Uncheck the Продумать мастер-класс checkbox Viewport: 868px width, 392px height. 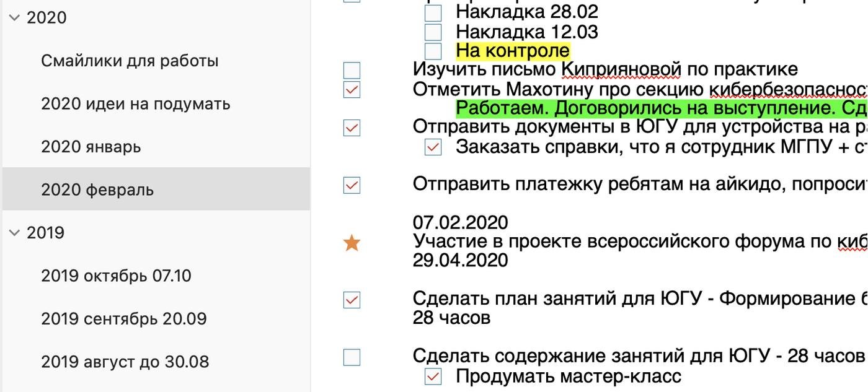pyautogui.click(x=433, y=377)
